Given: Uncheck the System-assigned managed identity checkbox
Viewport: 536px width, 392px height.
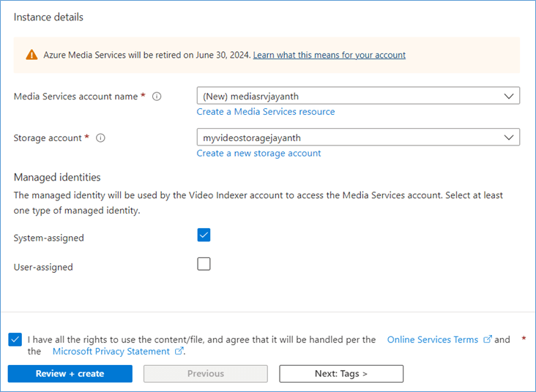Looking at the screenshot, I should point(204,235).
